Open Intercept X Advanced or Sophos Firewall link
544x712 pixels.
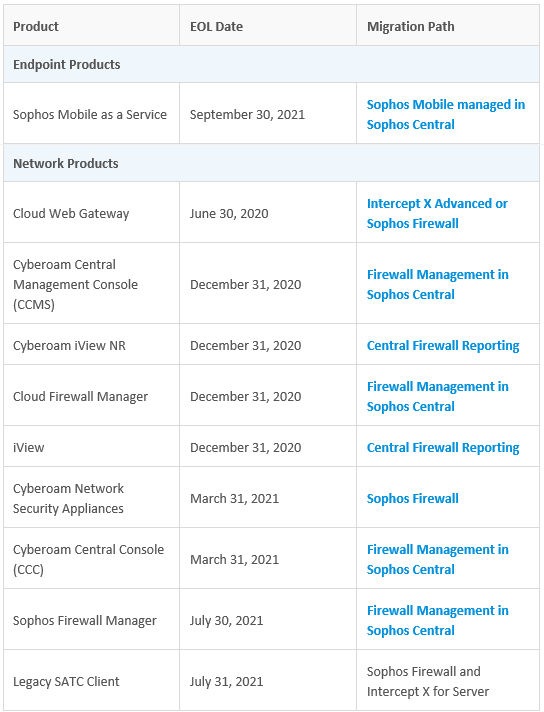click(x=437, y=213)
